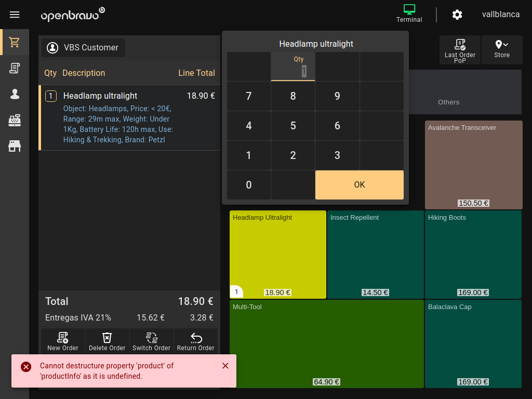Click the Delete Order button
The width and height of the screenshot is (532, 399).
[107, 341]
